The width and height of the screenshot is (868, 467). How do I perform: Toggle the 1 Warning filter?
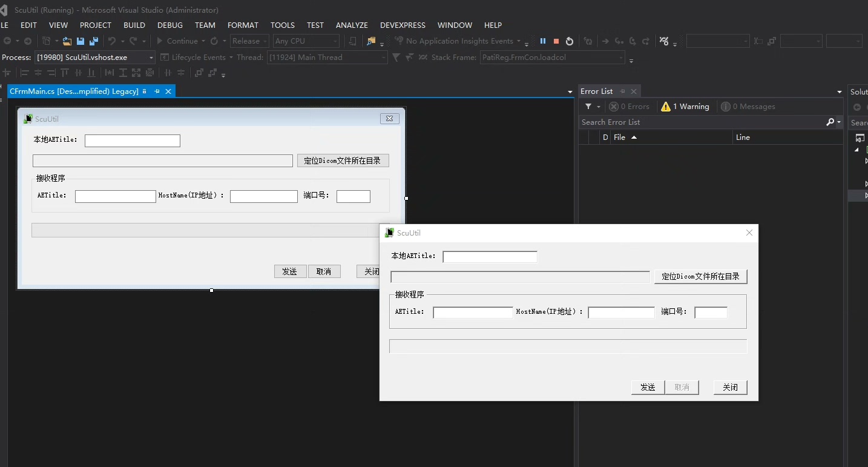(685, 107)
